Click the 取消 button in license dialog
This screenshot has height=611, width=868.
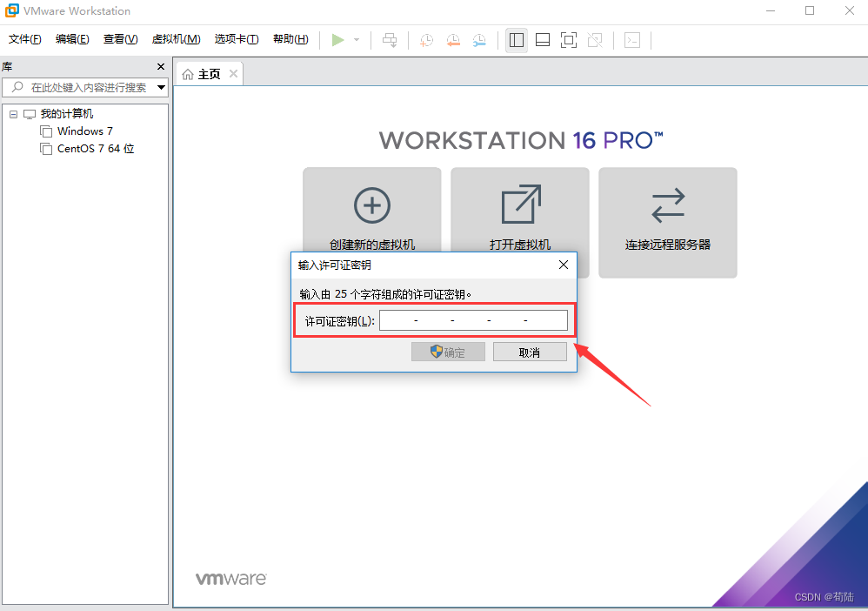[x=530, y=352]
